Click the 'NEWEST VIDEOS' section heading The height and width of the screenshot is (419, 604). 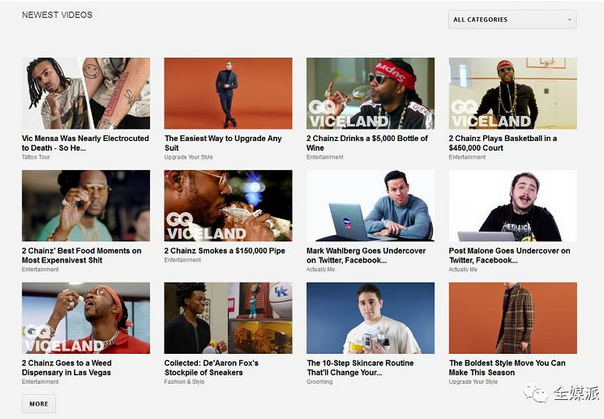[57, 15]
